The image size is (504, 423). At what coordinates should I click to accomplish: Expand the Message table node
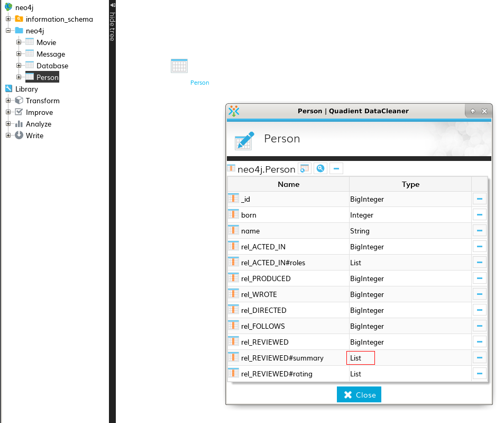pyautogui.click(x=19, y=53)
